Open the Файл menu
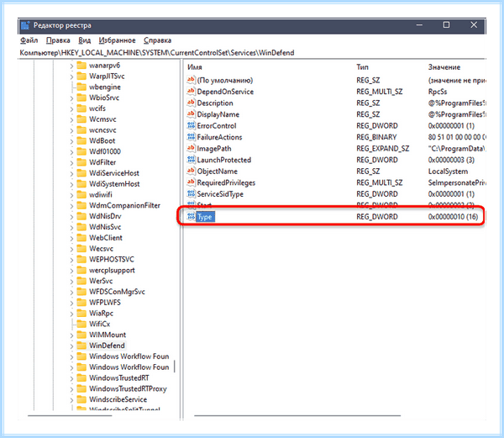 pos(29,40)
